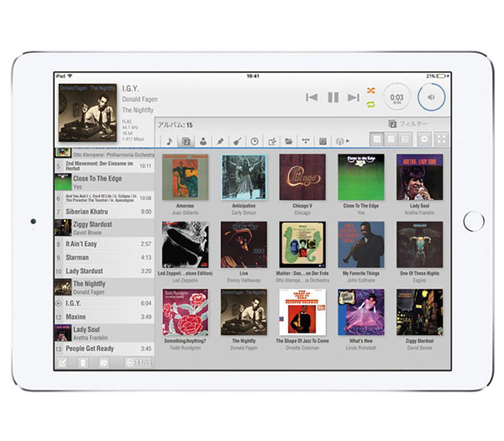Browse by genre using the guitar icon
The image size is (504, 441).
[237, 141]
